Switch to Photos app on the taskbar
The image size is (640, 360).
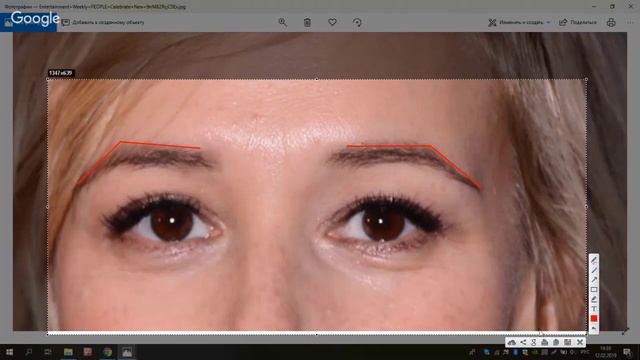pyautogui.click(x=127, y=352)
